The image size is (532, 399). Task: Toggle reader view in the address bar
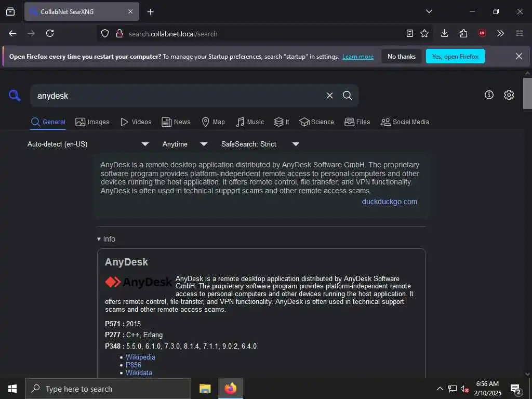pyautogui.click(x=410, y=33)
